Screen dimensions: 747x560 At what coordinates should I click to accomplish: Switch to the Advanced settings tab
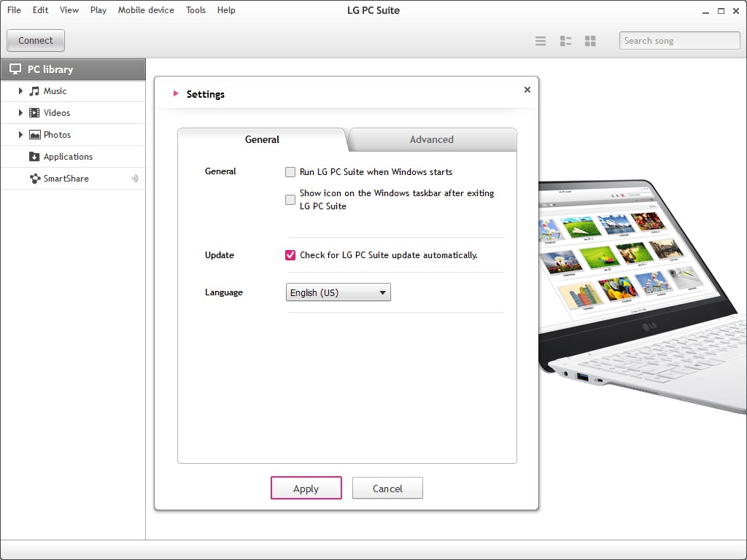pyautogui.click(x=431, y=139)
